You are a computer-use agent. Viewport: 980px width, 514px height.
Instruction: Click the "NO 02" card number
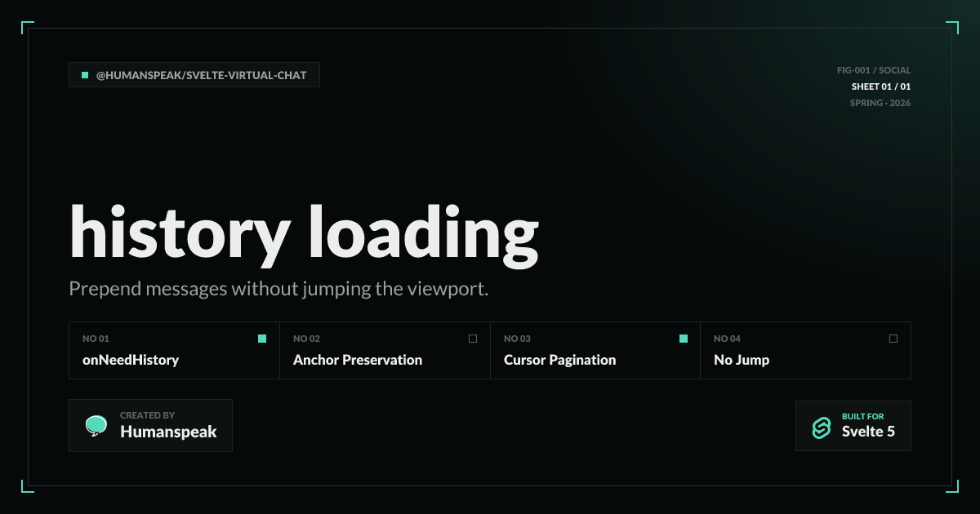(x=306, y=339)
